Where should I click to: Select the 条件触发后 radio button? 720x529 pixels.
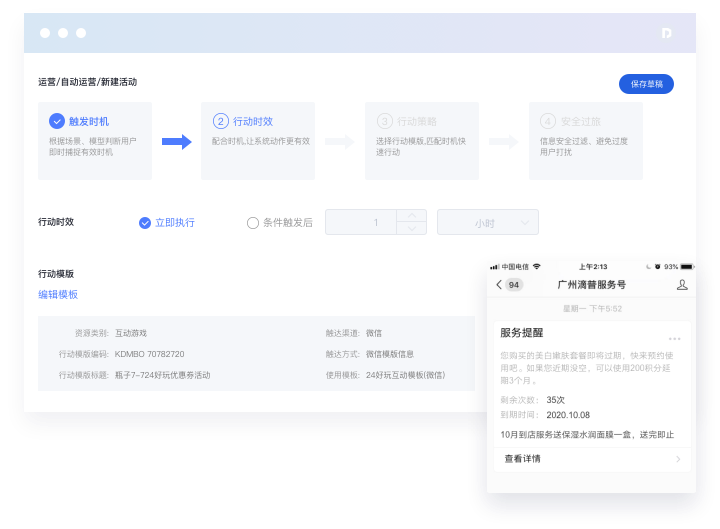pyautogui.click(x=253, y=223)
